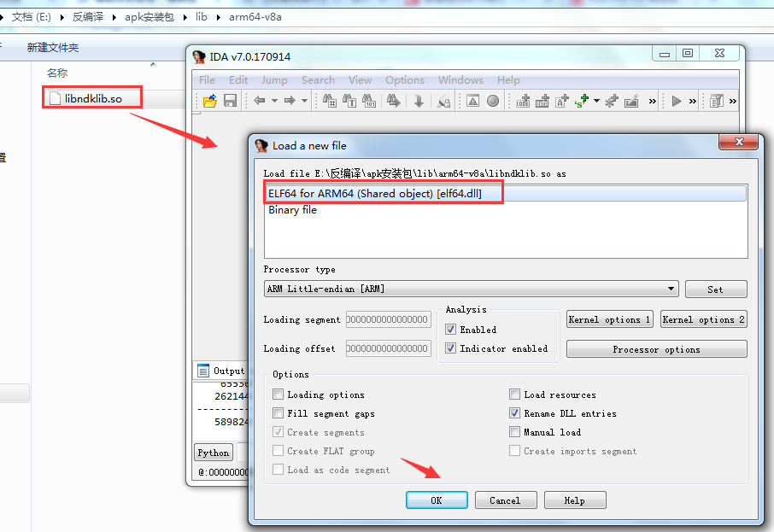The height and width of the screenshot is (532, 774).
Task: Click the 名称 column header
Action: pos(57,73)
